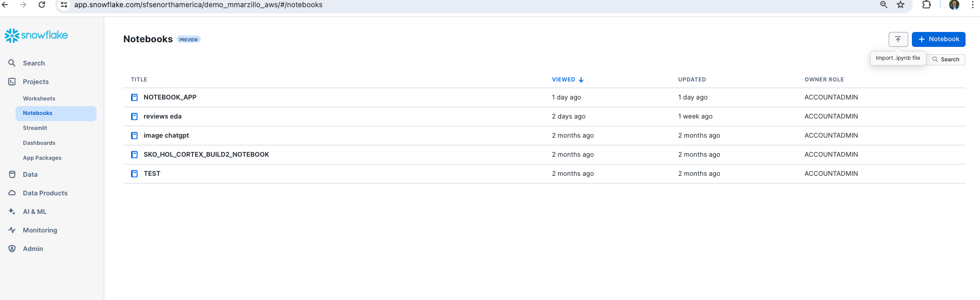Click the Snowflake logo in the sidebar
Viewport: 980px width, 300px height.
click(x=36, y=35)
